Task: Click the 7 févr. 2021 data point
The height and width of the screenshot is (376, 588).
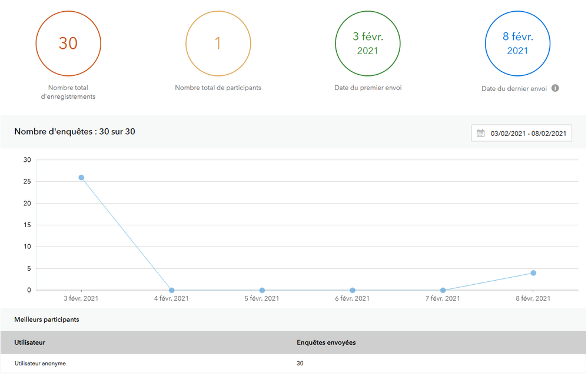Action: [443, 290]
